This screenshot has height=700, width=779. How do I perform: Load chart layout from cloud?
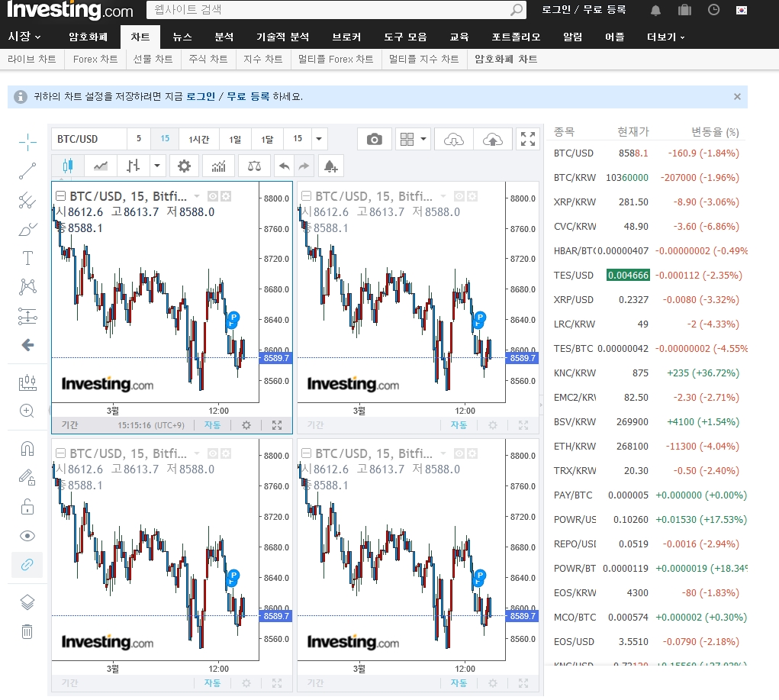click(453, 139)
